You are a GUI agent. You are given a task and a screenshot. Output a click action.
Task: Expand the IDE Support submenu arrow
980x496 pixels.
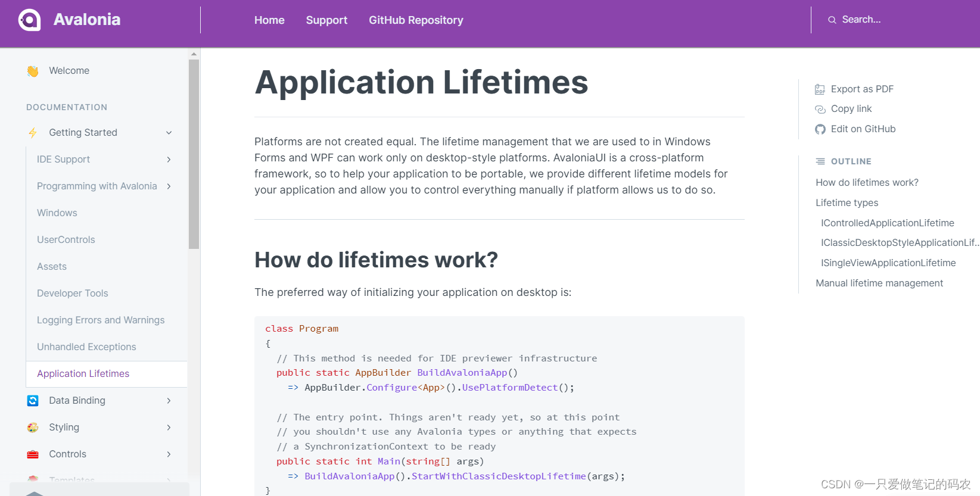pos(169,160)
